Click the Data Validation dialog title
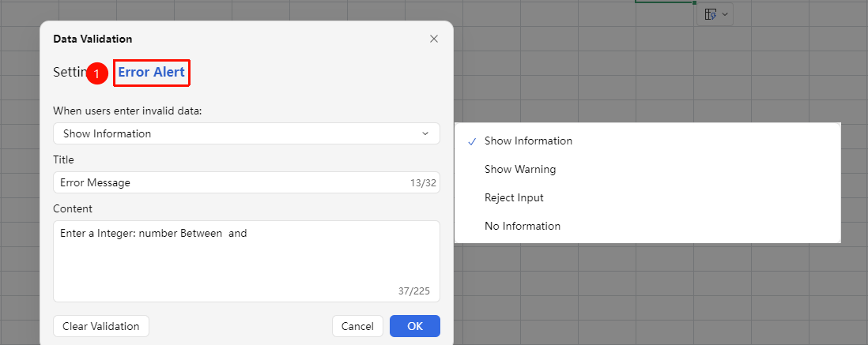 pos(92,39)
